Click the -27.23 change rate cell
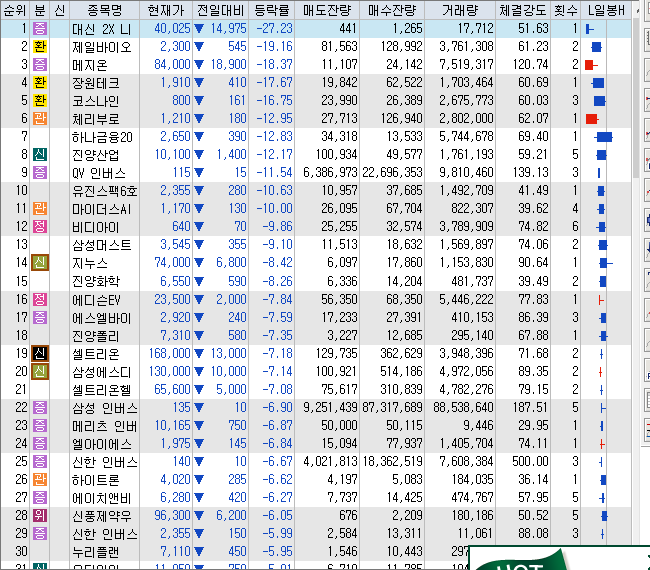The image size is (650, 570). click(274, 29)
